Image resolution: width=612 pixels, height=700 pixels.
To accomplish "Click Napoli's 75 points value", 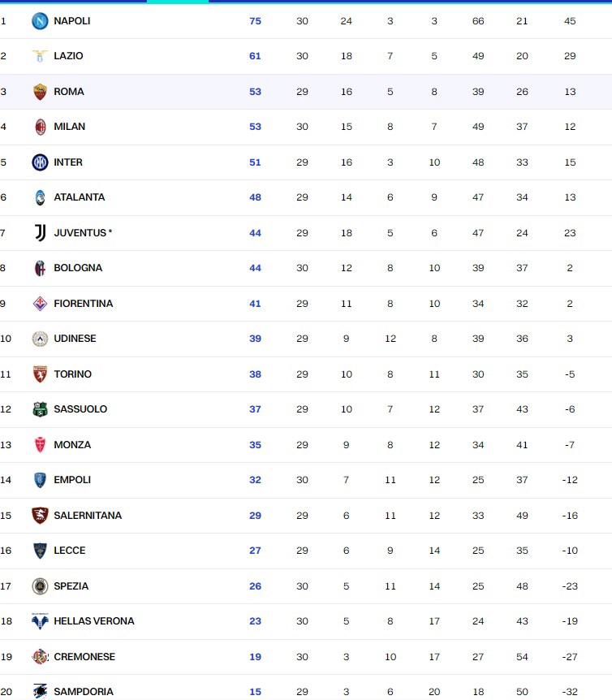I will coord(255,21).
